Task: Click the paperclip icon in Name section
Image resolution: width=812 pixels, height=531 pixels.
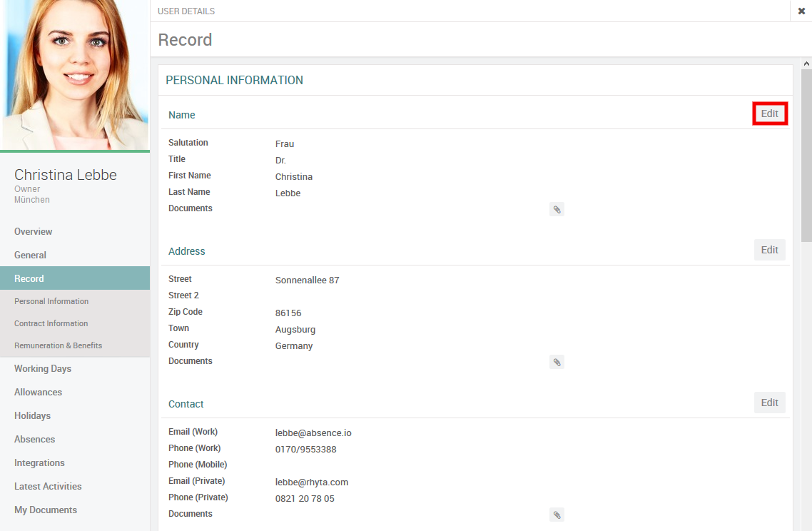Action: coord(557,209)
